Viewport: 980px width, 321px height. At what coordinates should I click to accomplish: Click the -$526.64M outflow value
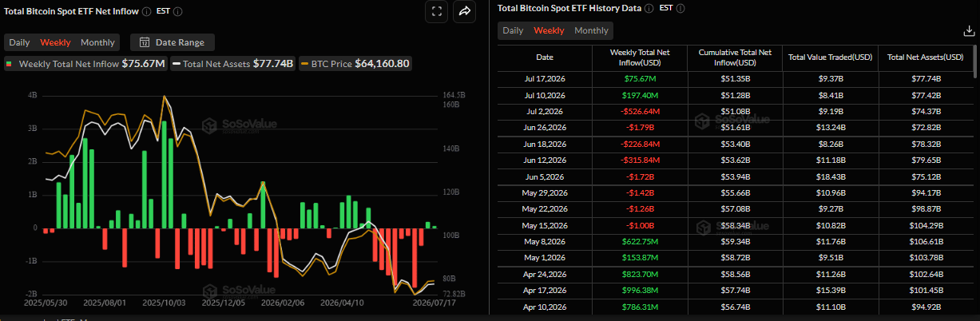639,111
